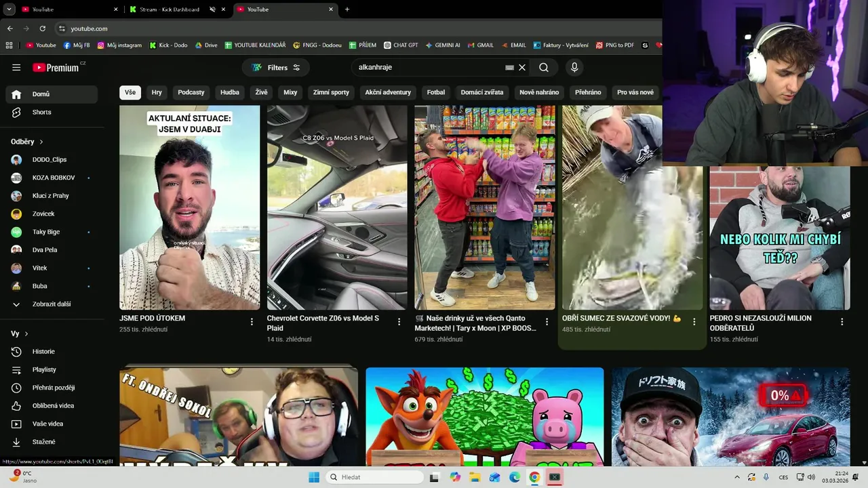The height and width of the screenshot is (488, 868).
Task: Start voice search with microphone icon
Action: 574,67
